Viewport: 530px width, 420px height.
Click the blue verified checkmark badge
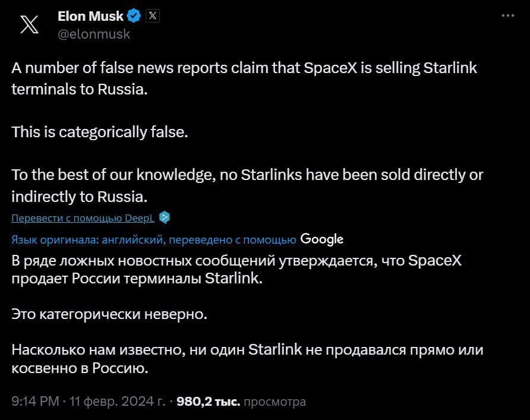click(134, 15)
